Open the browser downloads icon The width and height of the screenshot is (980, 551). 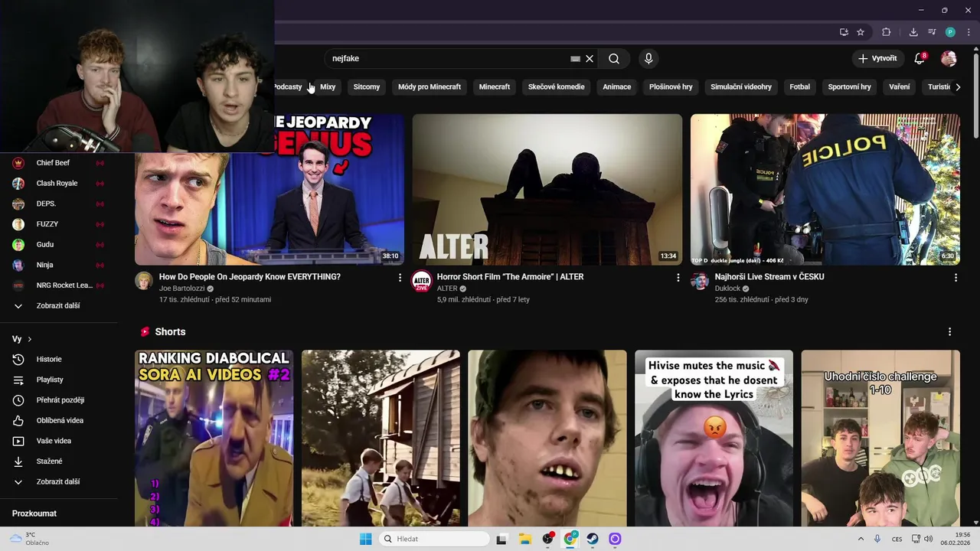(x=913, y=32)
